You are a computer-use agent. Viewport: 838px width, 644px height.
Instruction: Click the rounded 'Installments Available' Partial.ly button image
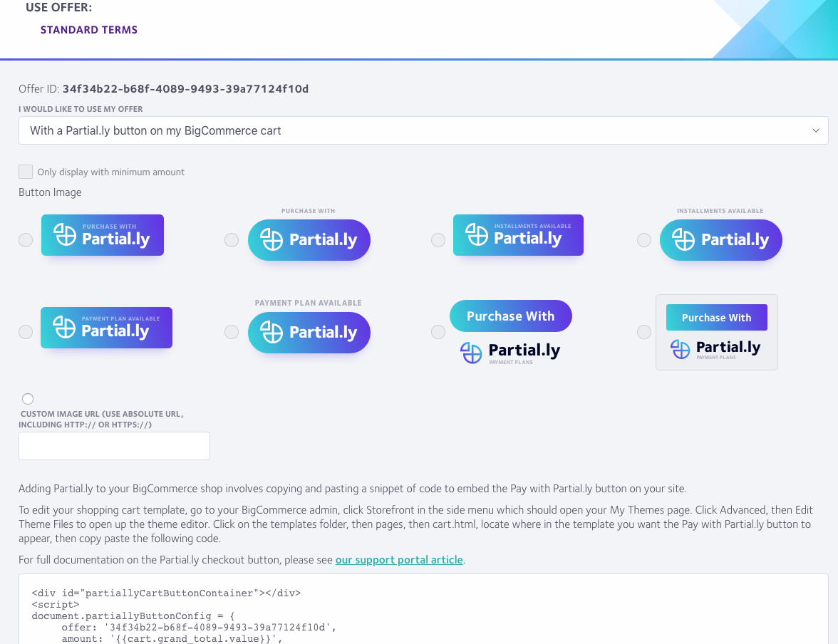[x=721, y=234]
